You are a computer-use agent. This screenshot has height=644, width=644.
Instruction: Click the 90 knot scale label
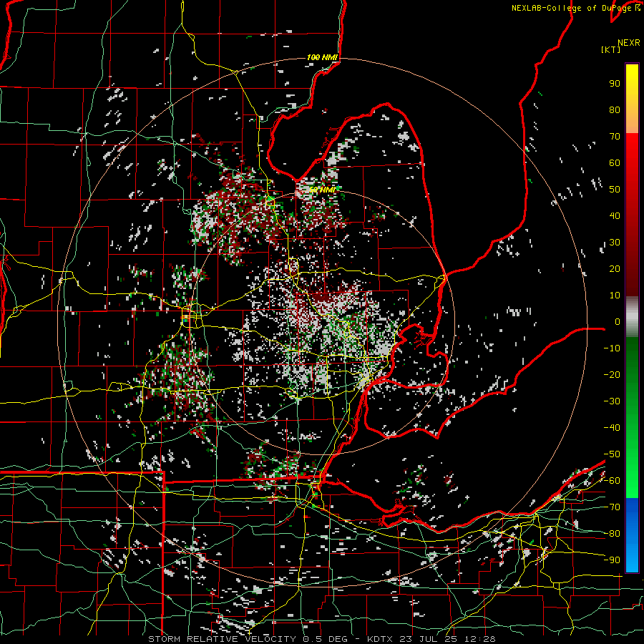615,84
